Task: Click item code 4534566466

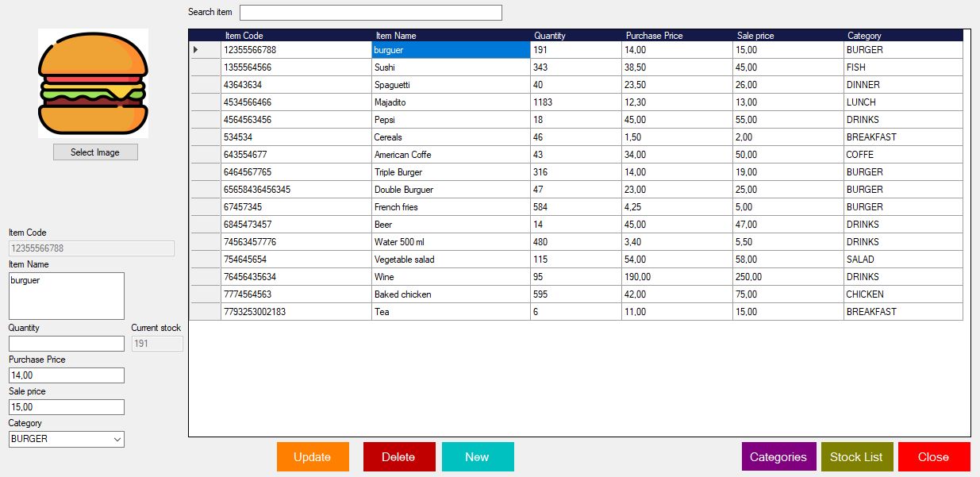Action: coord(297,102)
